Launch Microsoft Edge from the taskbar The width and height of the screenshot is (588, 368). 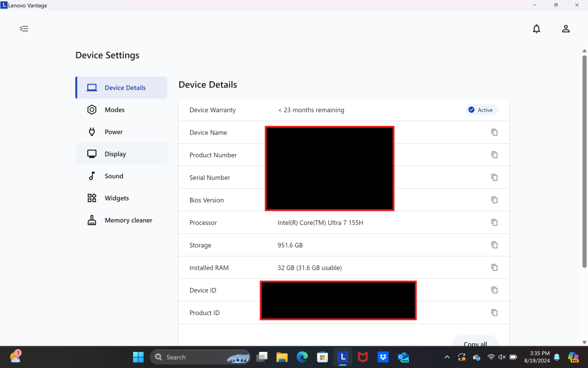[302, 357]
